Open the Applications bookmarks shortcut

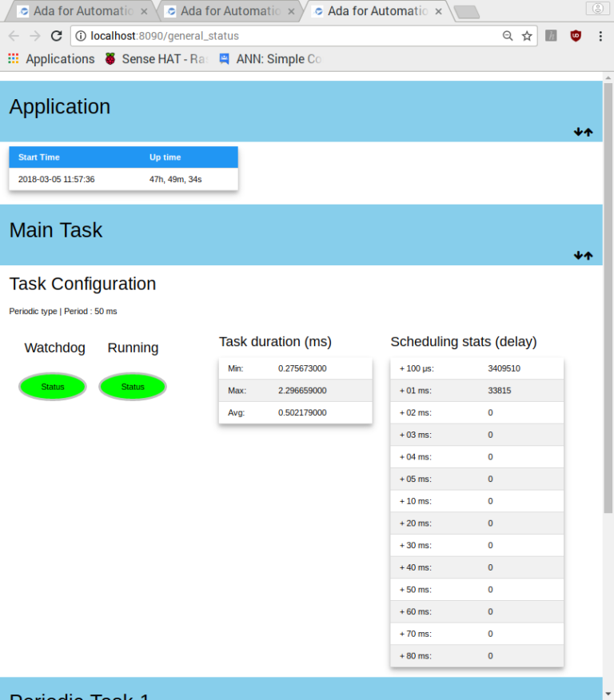tap(51, 59)
